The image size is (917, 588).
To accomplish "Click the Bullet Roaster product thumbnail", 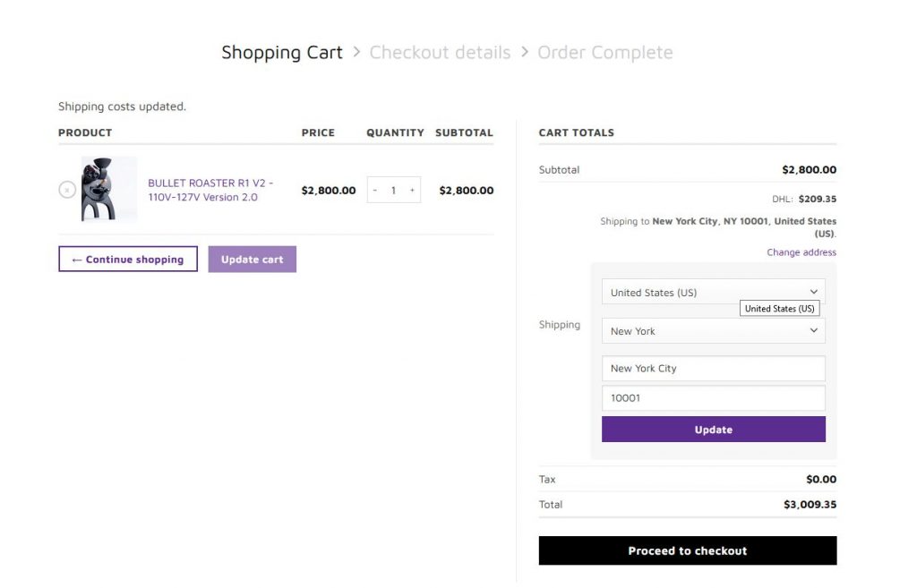I will pos(109,189).
